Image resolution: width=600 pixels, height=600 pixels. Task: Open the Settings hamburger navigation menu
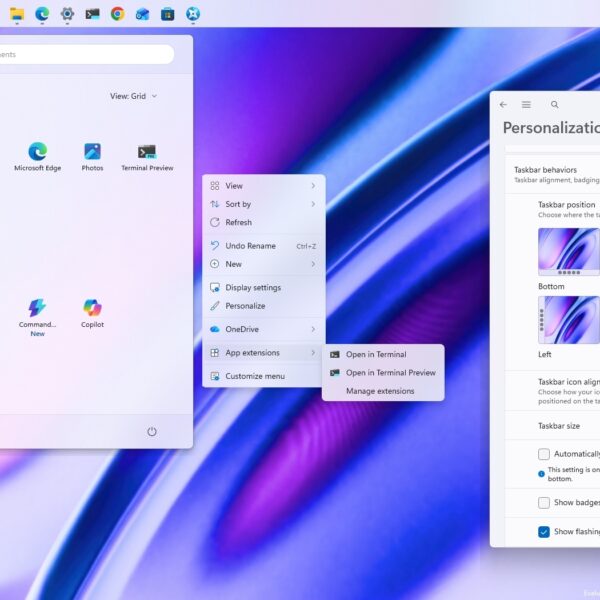(527, 104)
